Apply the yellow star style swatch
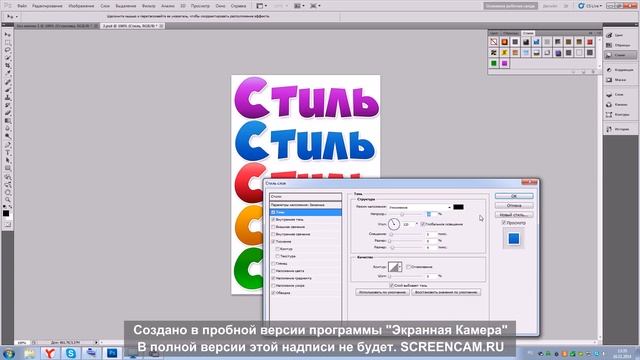Viewport: 640px width, 360px height. 504,53
